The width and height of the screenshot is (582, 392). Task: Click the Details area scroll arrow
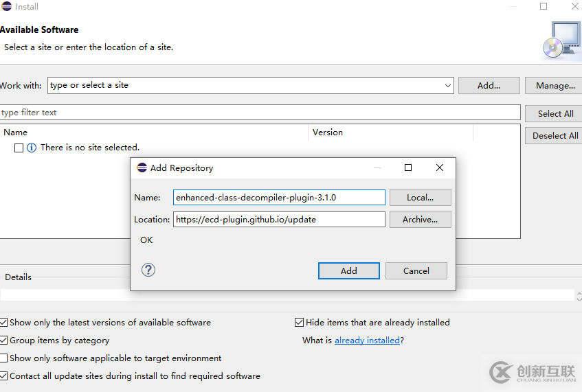(x=579, y=296)
